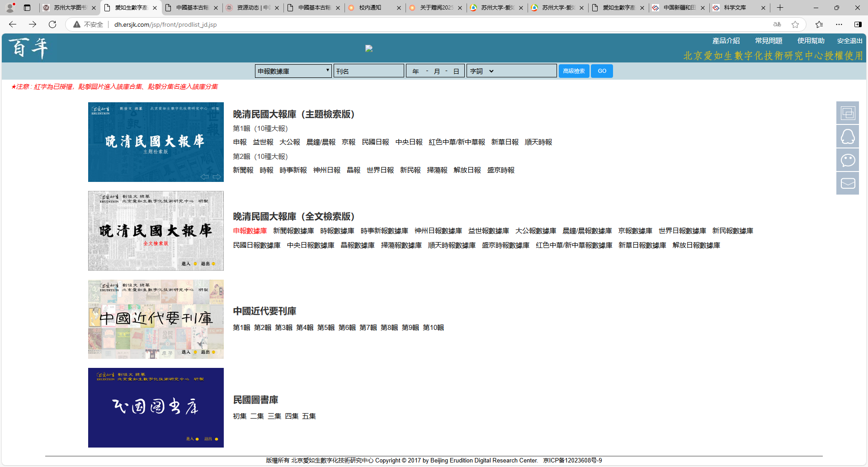This screenshot has height=467, width=868.
Task: Click the browser address bar URL
Action: 165,24
